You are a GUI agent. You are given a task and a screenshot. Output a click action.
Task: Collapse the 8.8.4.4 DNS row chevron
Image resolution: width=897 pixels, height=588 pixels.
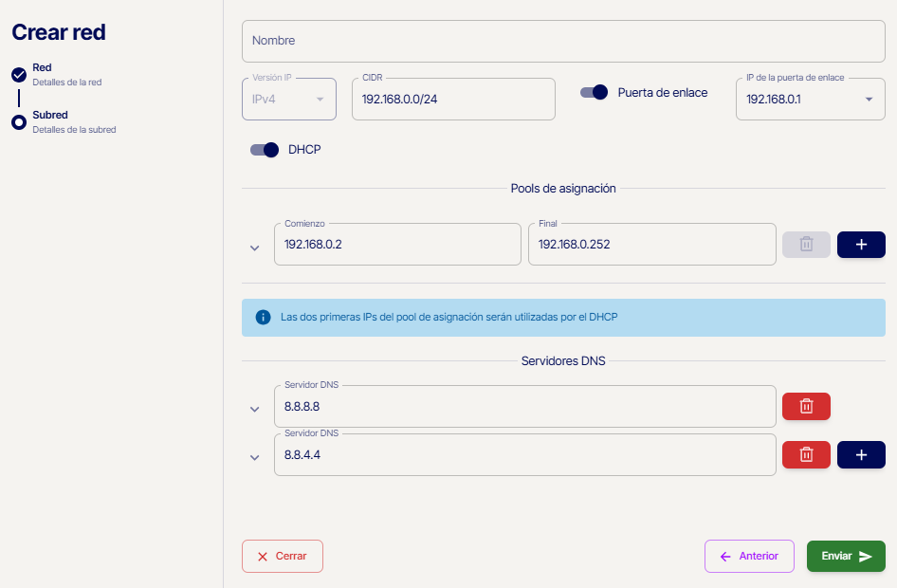[x=254, y=458]
